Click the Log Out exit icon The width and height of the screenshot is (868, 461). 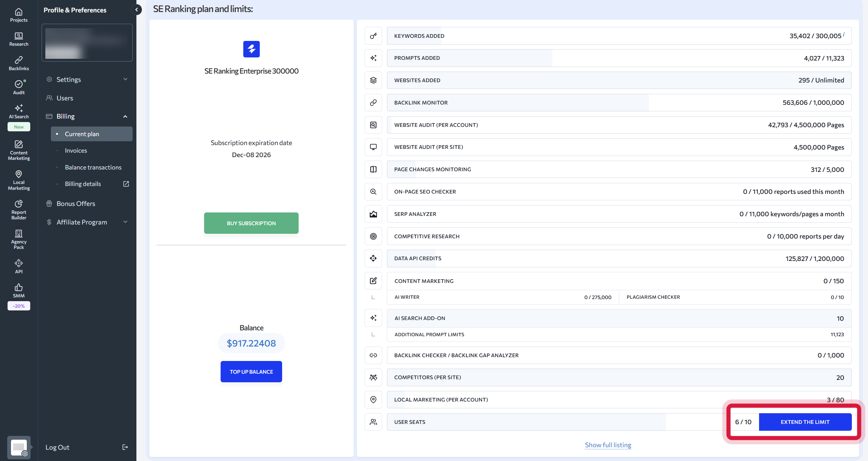click(125, 447)
